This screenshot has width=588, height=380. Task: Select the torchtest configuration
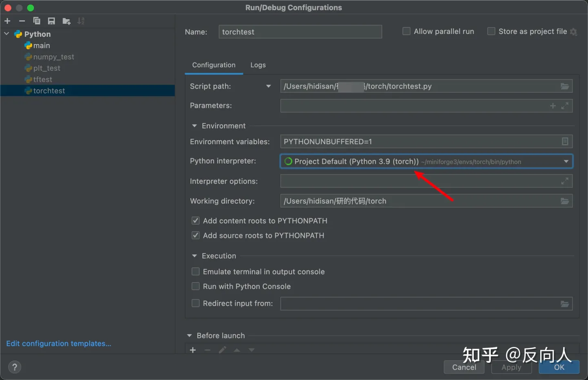(87, 91)
